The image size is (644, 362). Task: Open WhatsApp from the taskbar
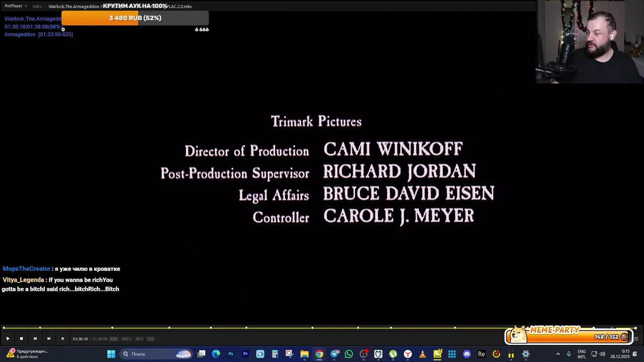coord(349,354)
